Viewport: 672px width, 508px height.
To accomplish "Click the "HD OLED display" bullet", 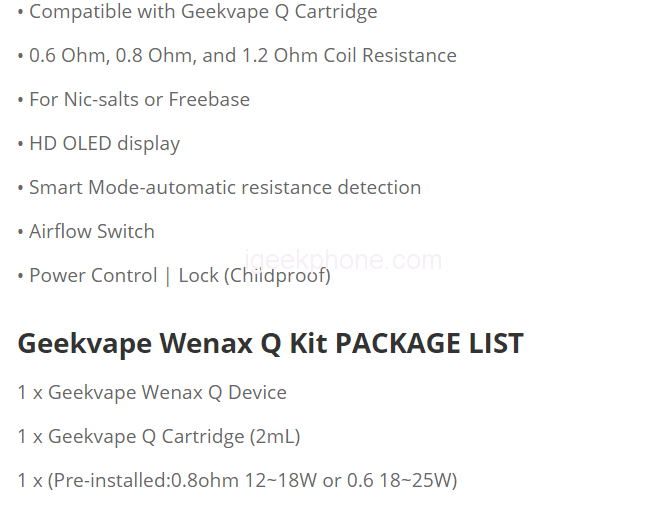I will 104,144.
